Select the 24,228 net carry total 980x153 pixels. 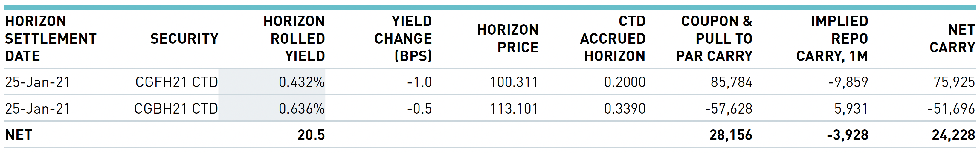[x=953, y=135]
